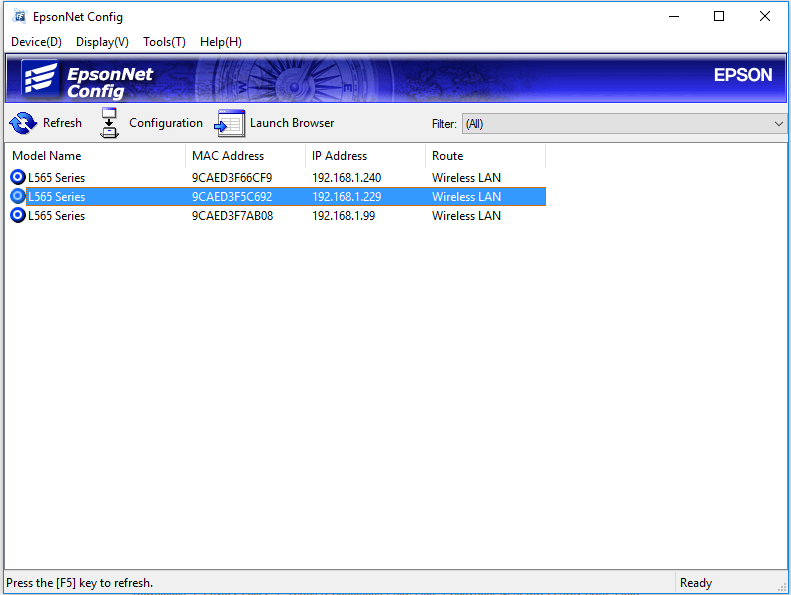Click Wireless LAN in 192.168.1.99 row
Image resolution: width=791 pixels, height=595 pixels.
pos(467,215)
